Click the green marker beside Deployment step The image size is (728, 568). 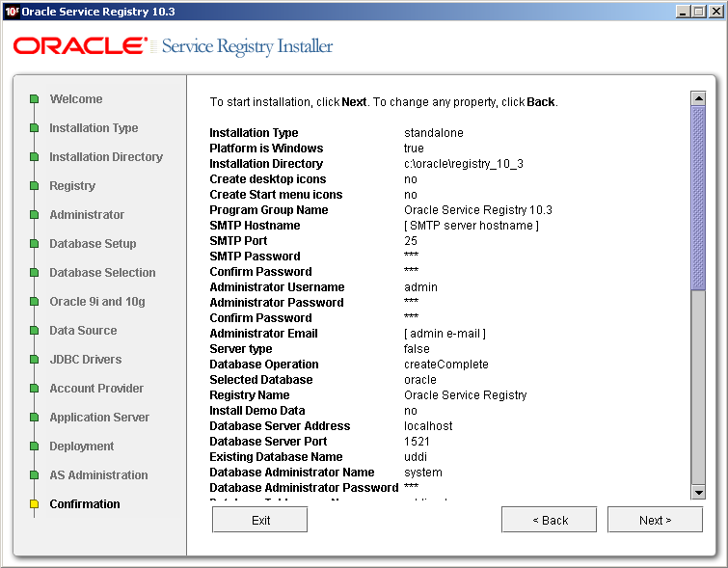(x=34, y=446)
